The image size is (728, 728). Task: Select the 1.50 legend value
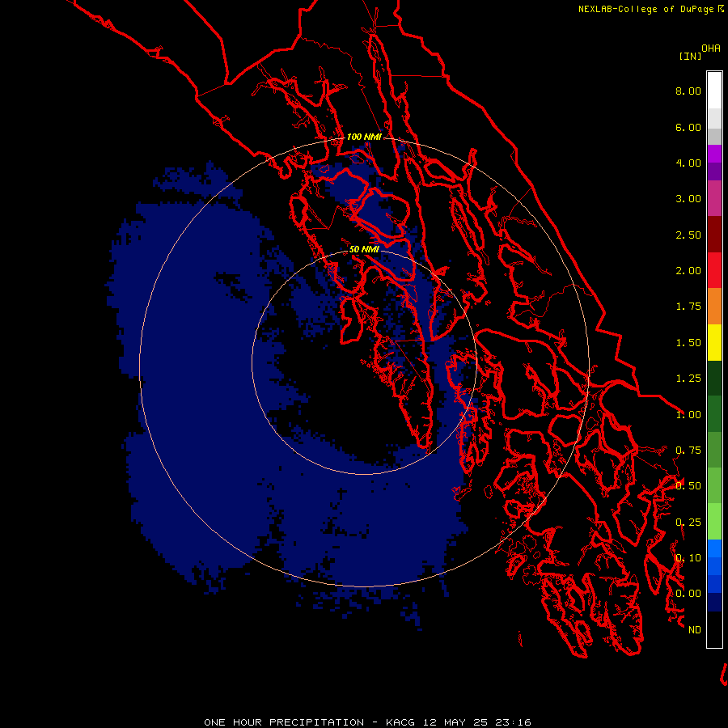(x=688, y=343)
